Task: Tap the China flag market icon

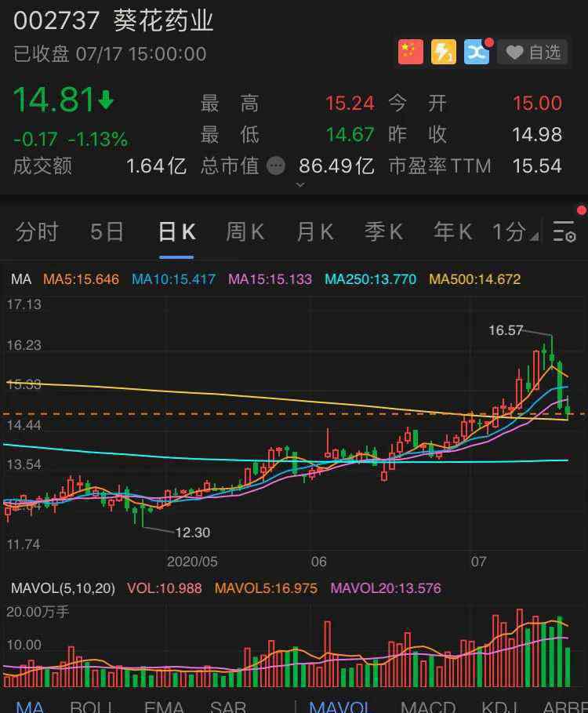Action: click(410, 52)
